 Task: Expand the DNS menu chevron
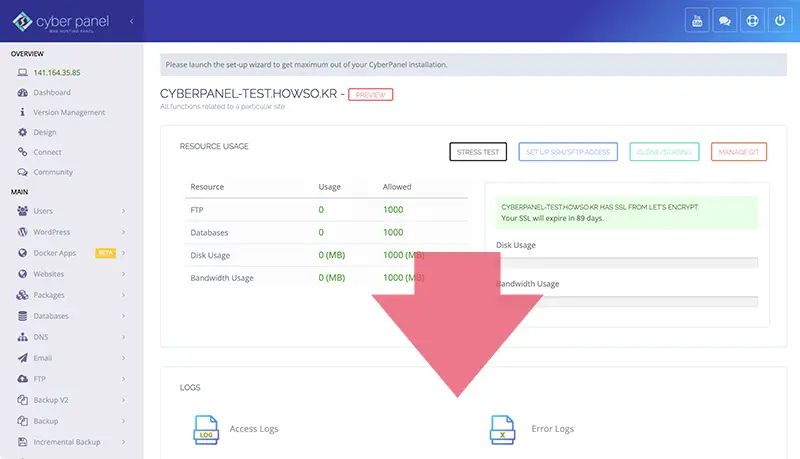(123, 337)
